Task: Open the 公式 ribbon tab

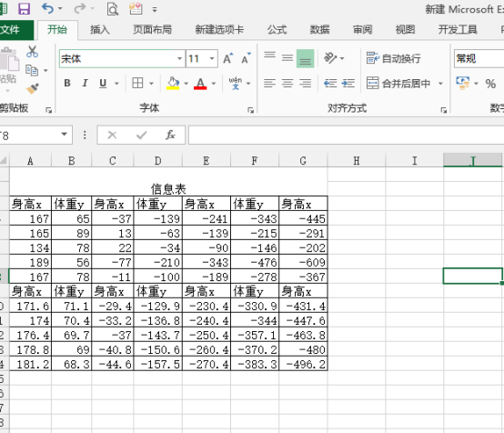Action: coord(277,30)
